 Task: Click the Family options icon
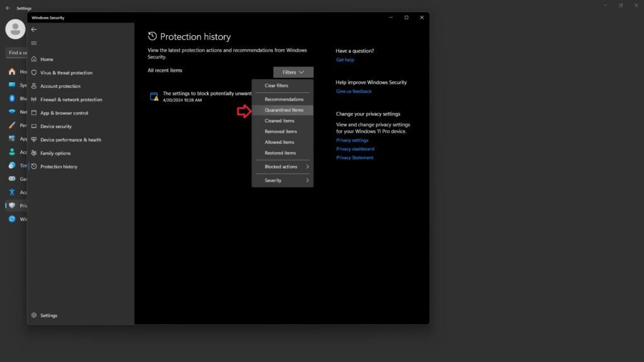click(34, 153)
